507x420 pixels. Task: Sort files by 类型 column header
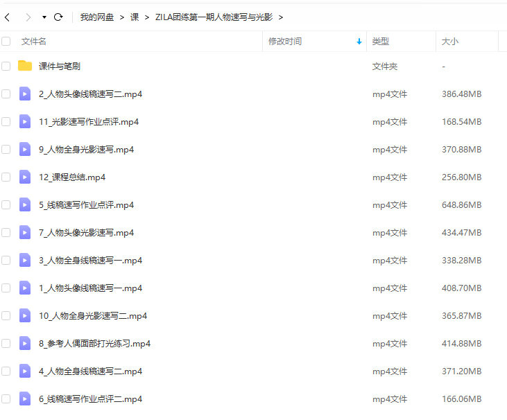coord(381,42)
